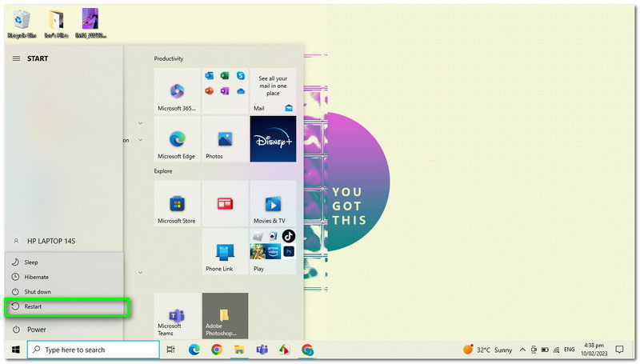Launch Microsoft Edge from Start tiles

tap(177, 138)
